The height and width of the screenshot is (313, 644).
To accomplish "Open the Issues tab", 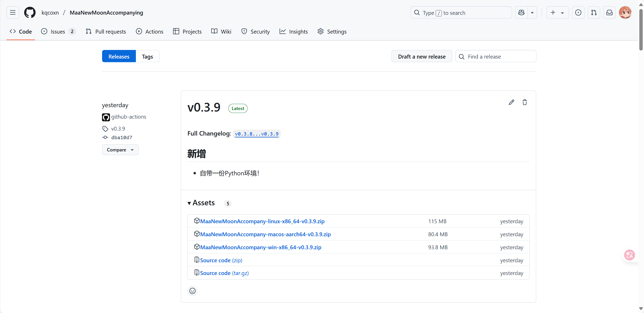I will (58, 31).
